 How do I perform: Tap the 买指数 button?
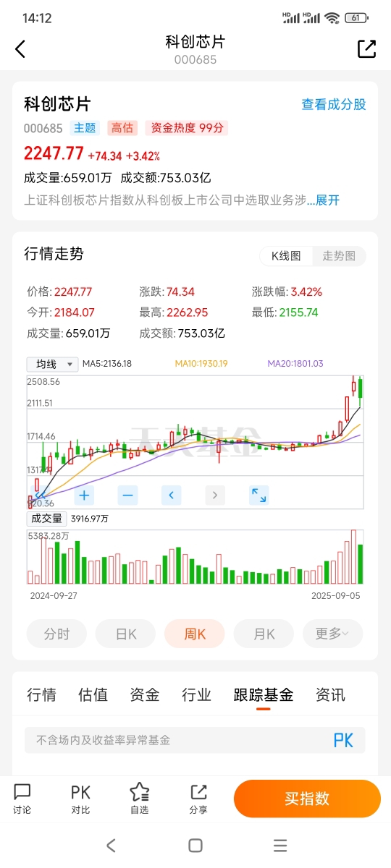pyautogui.click(x=307, y=799)
